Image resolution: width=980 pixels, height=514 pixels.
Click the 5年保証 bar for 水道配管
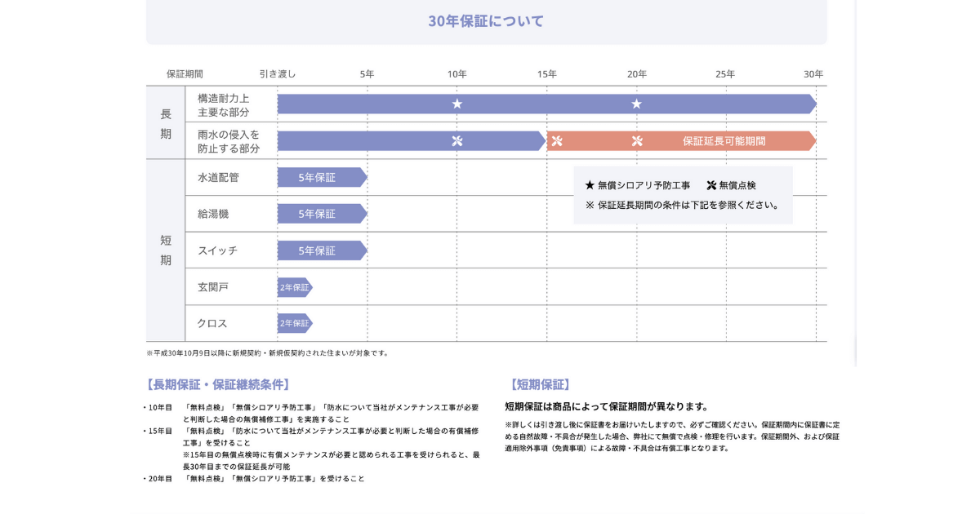[322, 177]
